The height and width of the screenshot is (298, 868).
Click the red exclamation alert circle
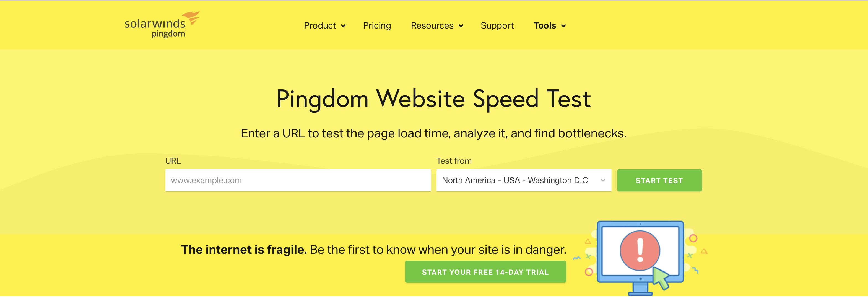pyautogui.click(x=640, y=250)
